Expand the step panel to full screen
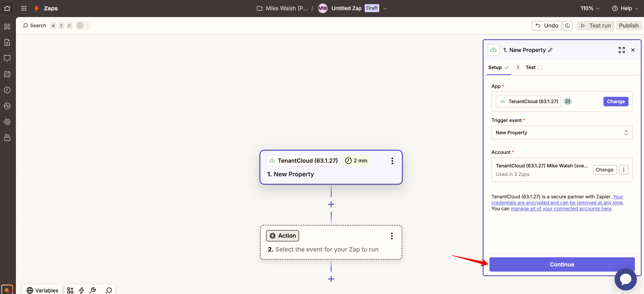644x294 pixels. [x=622, y=50]
